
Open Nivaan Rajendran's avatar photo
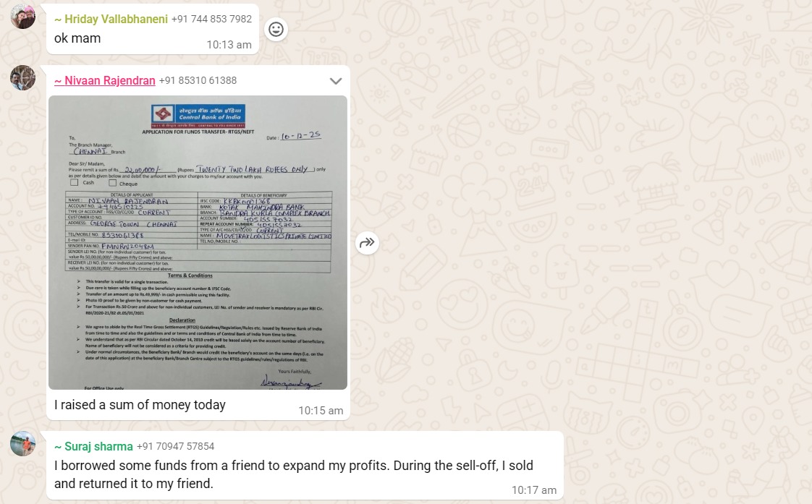(x=22, y=77)
